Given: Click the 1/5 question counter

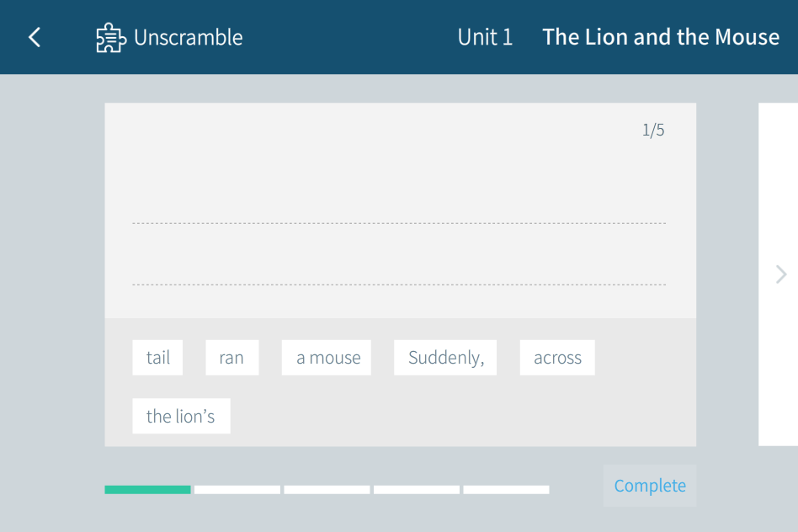Looking at the screenshot, I should (653, 130).
